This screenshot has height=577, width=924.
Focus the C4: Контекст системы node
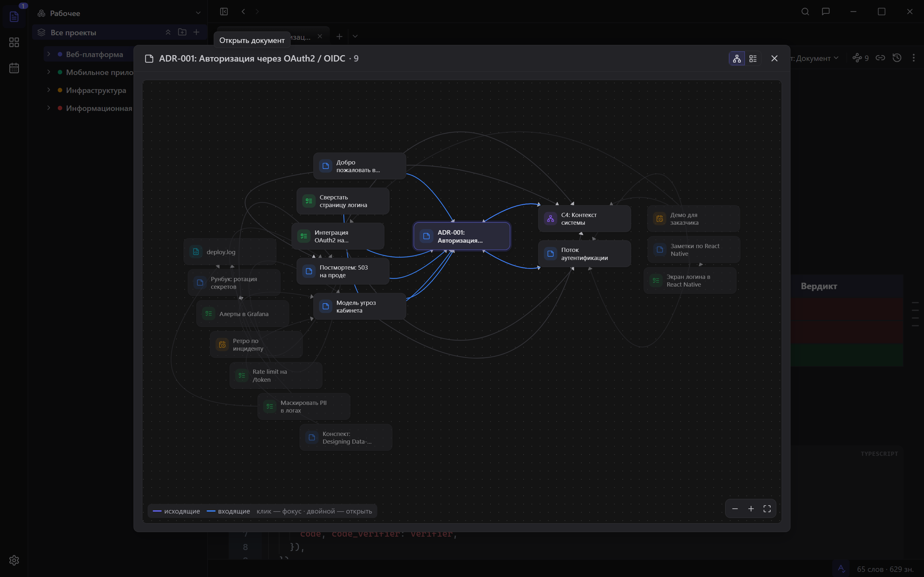point(584,219)
